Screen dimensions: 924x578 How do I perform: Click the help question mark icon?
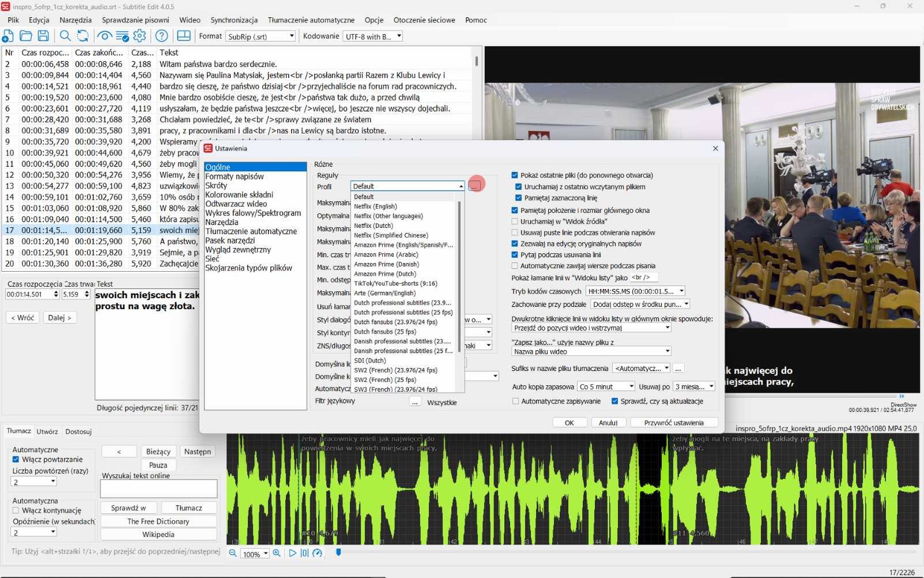coord(162,36)
